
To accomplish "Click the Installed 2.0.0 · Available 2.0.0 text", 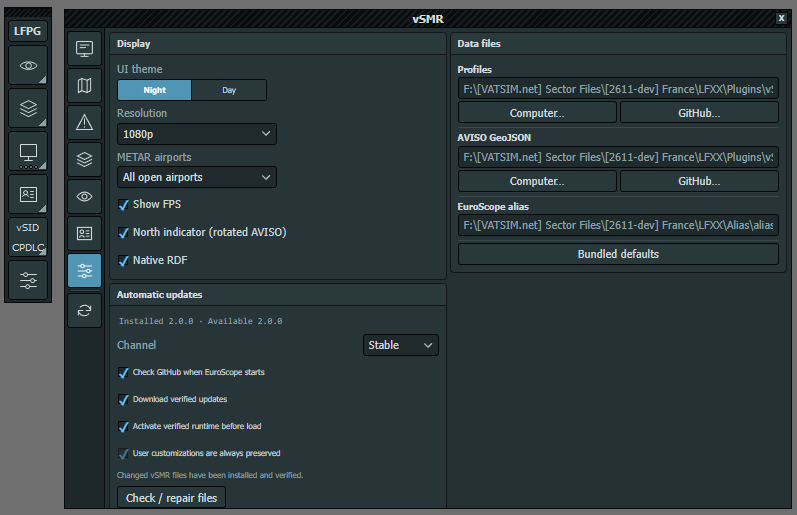I will 200,321.
